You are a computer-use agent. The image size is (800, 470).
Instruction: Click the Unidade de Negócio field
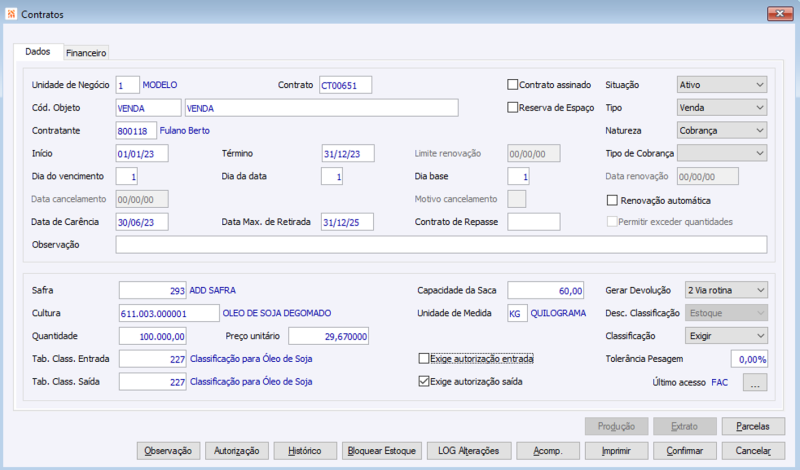128,85
